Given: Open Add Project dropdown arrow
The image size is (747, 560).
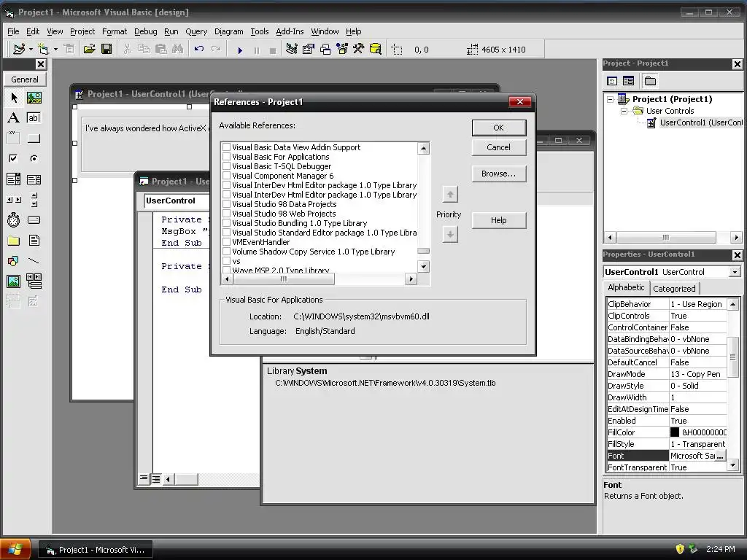Looking at the screenshot, I should point(31,49).
